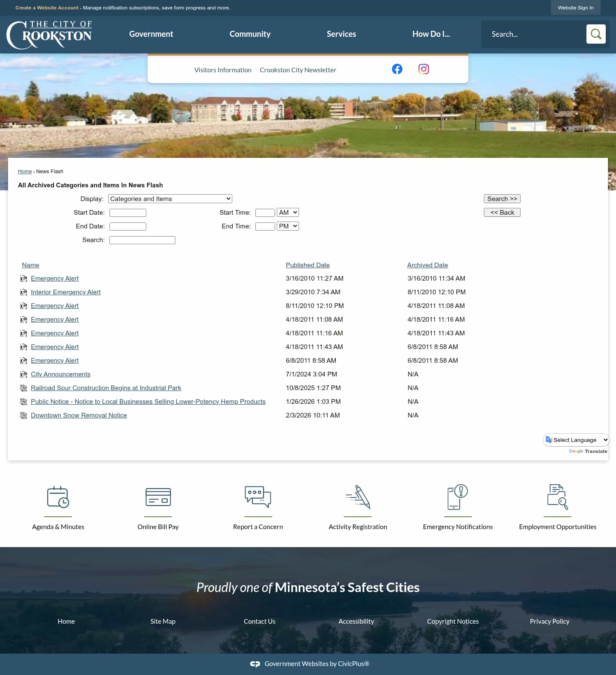Open the Facebook icon link

[x=397, y=69]
